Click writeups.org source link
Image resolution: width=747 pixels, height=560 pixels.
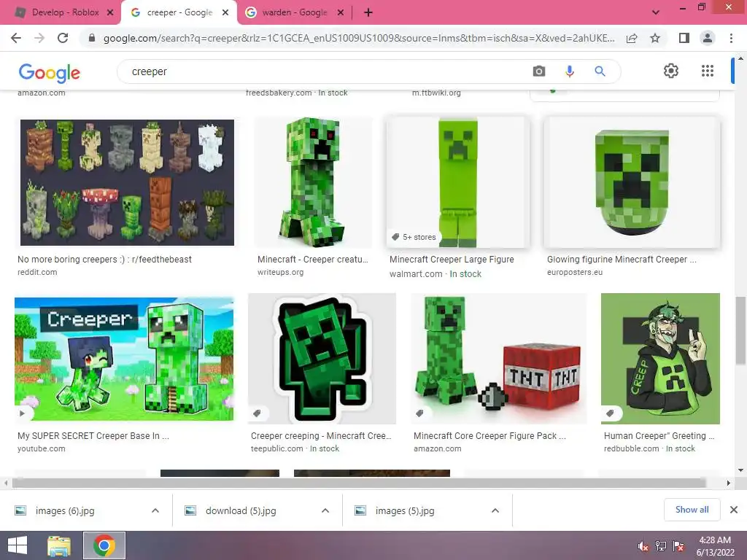click(281, 273)
